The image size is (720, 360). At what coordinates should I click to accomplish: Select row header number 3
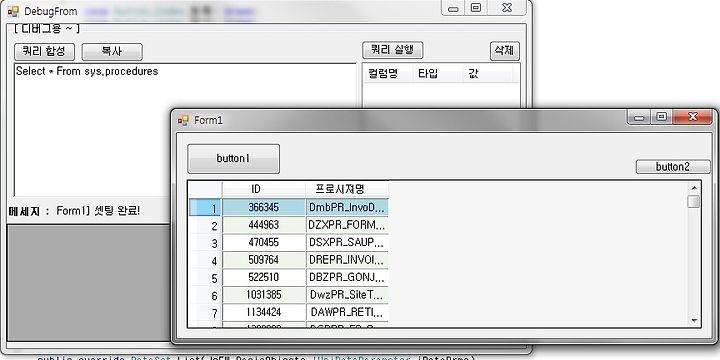pos(205,243)
